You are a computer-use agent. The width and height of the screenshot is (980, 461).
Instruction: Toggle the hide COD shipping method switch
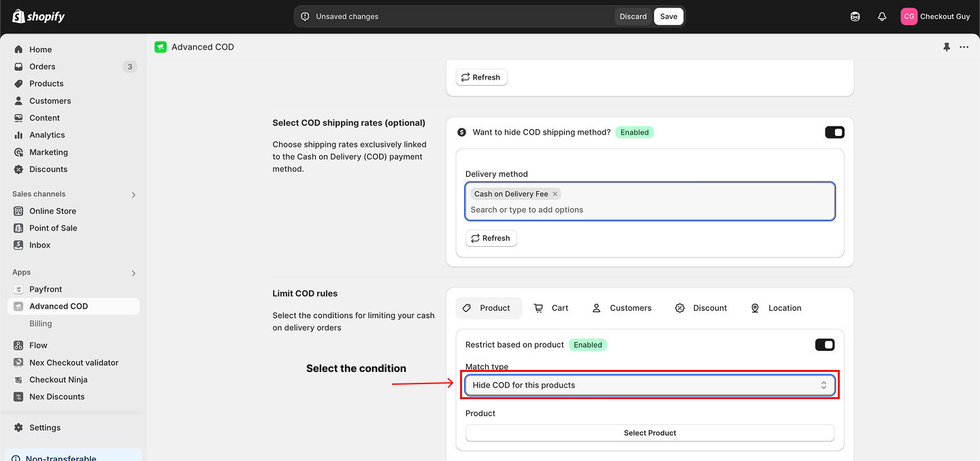coord(834,133)
